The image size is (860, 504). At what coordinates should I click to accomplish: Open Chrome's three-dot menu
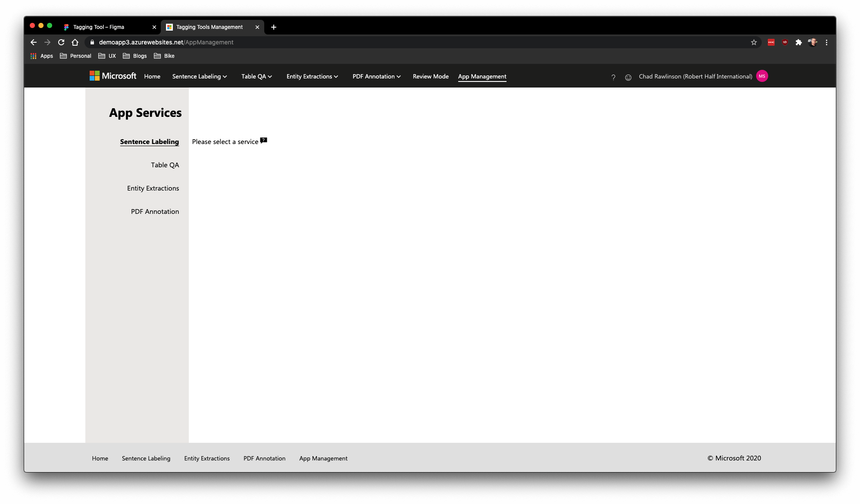pos(826,42)
